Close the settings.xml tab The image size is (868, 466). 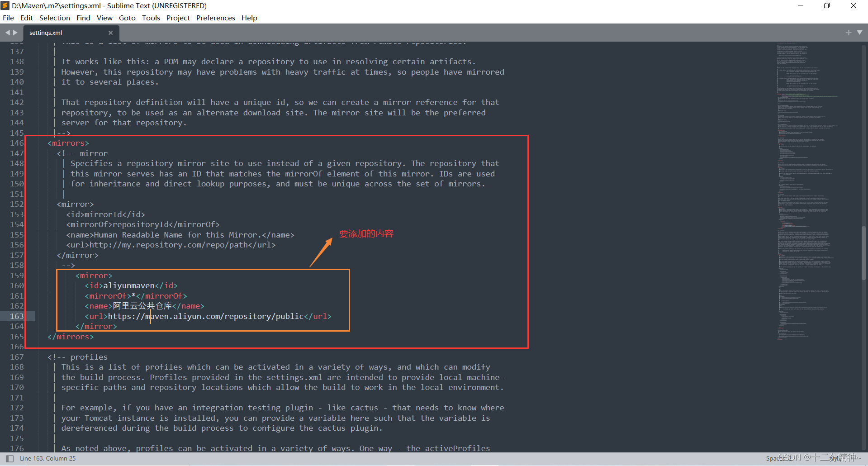pyautogui.click(x=110, y=33)
